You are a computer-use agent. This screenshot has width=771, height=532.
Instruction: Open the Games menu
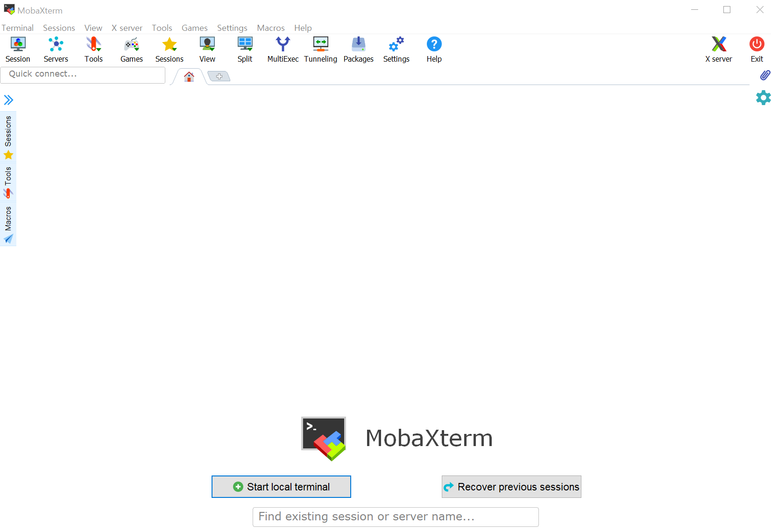[195, 28]
